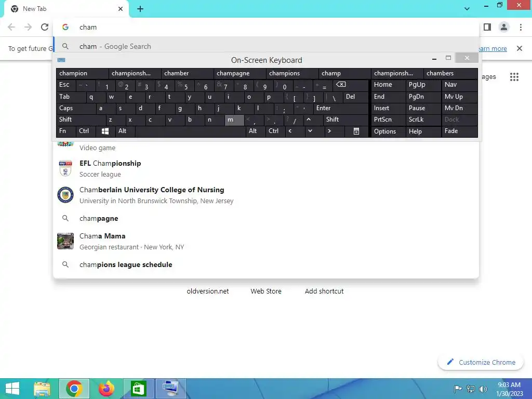The image size is (532, 399).
Task: Open the Google apps grid icon
Action: click(x=514, y=77)
